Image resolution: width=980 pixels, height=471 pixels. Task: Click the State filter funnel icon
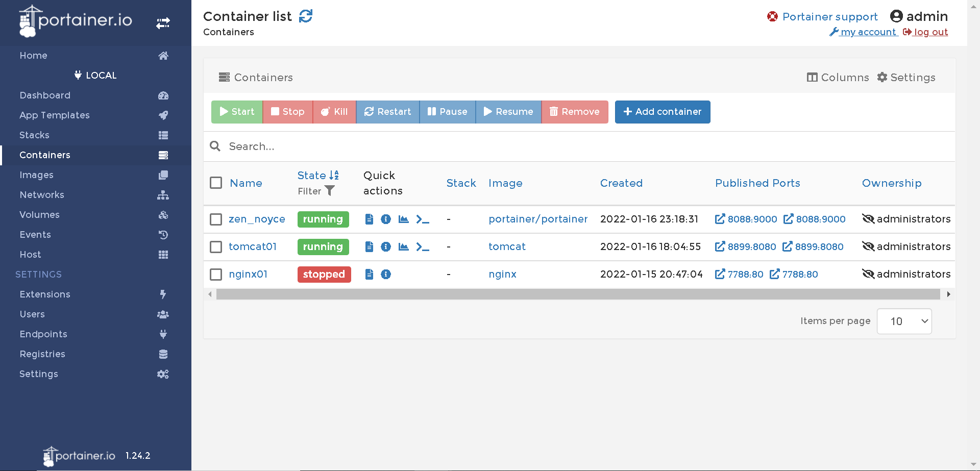coord(330,191)
